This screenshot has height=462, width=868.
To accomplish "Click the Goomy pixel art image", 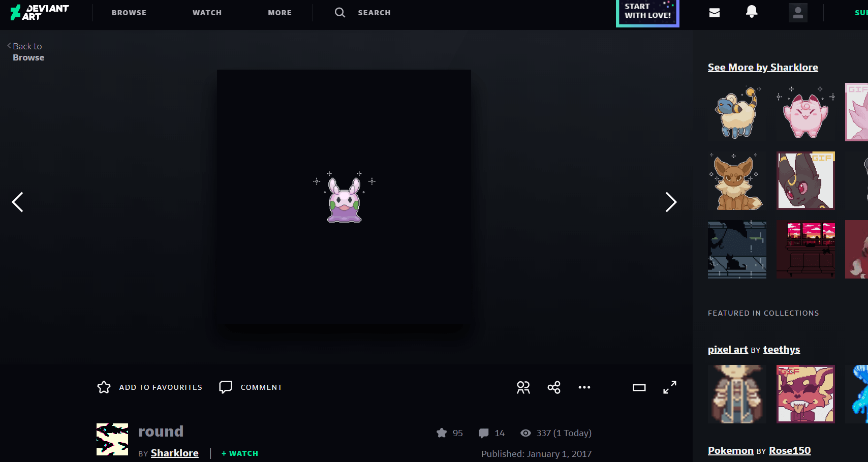I will tap(344, 197).
